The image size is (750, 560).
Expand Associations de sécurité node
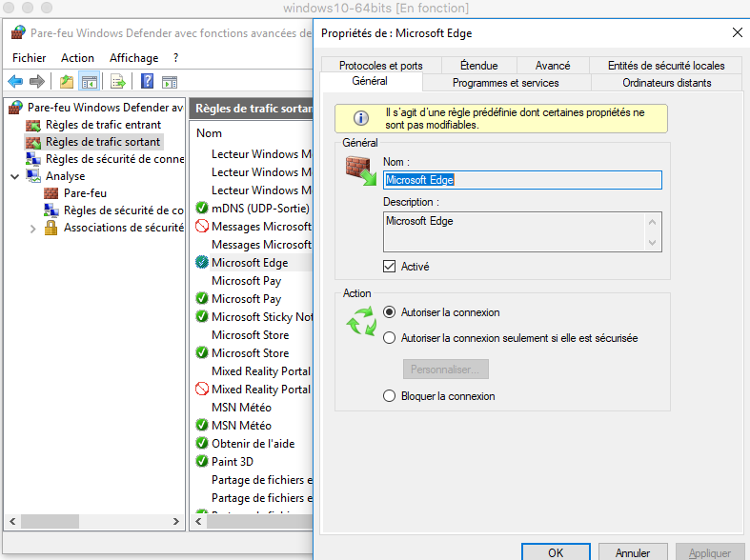tap(32, 229)
